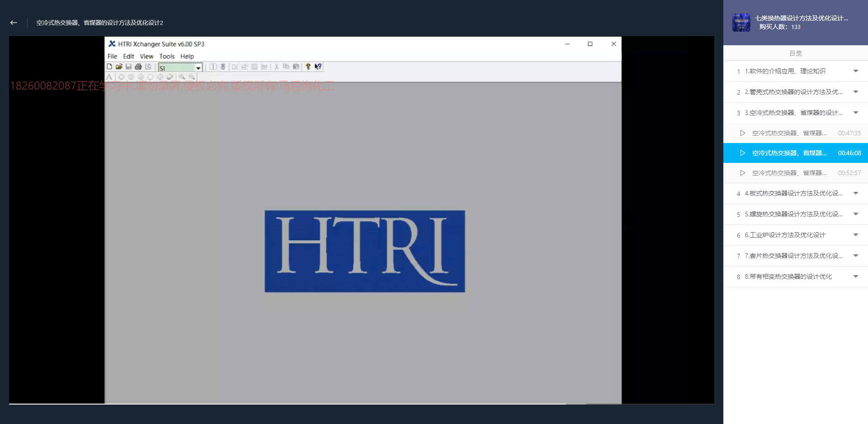This screenshot has height=424, width=868.
Task: Expand chapter 6 工业炉设计方法及优化设计
Action: [x=796, y=235]
